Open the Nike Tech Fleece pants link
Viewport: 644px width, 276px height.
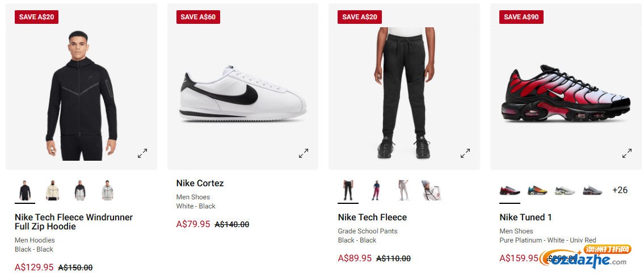pyautogui.click(x=372, y=217)
